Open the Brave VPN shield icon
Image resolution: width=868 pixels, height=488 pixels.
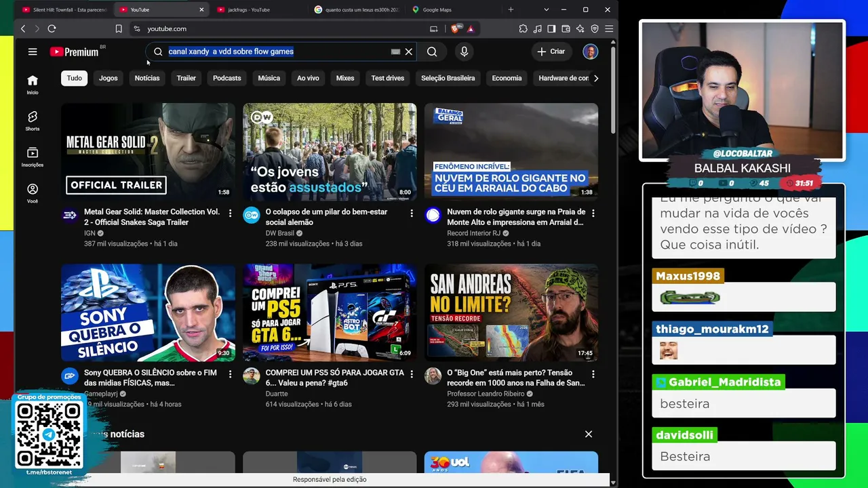point(595,28)
